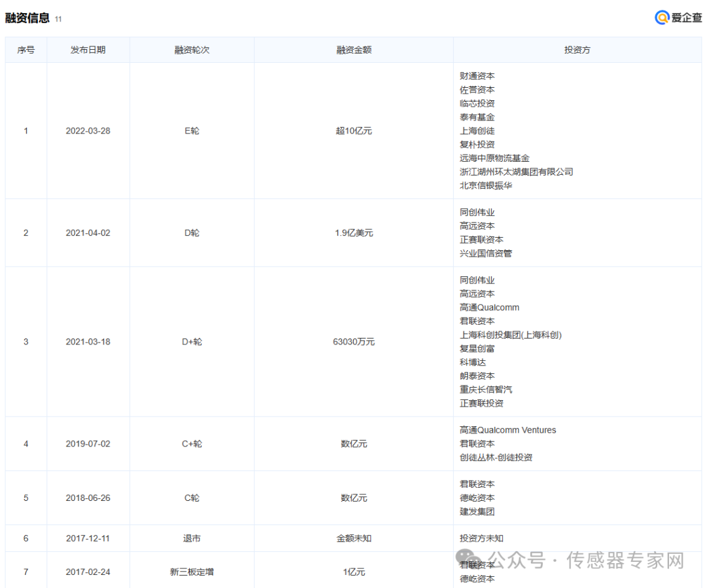Select the 金额未知 amount cell
The width and height of the screenshot is (707, 588).
(354, 538)
